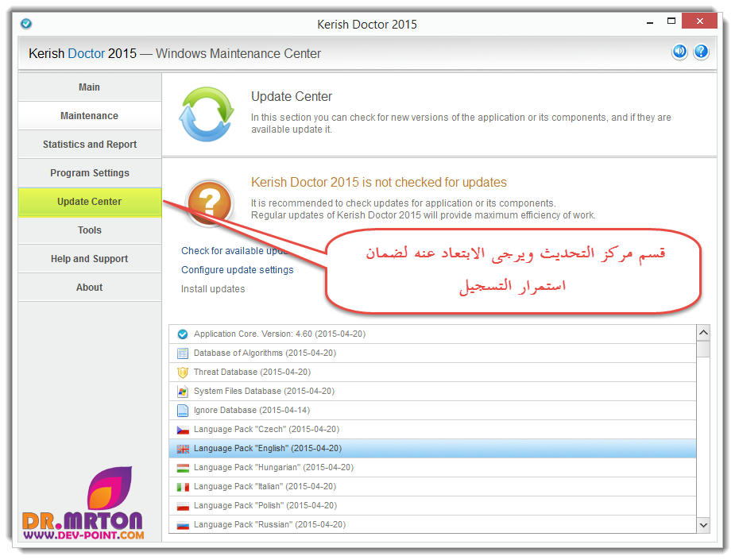
Task: Click the Hungarian flag icon
Action: 183,468
